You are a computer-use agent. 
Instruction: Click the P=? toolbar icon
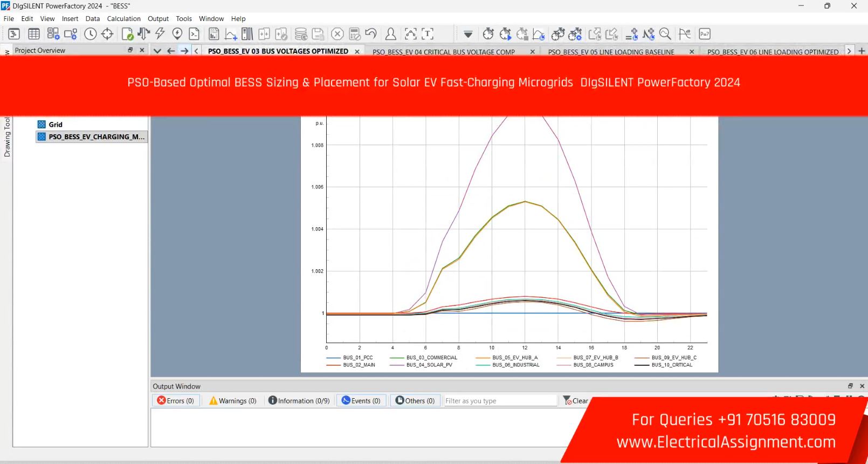705,34
